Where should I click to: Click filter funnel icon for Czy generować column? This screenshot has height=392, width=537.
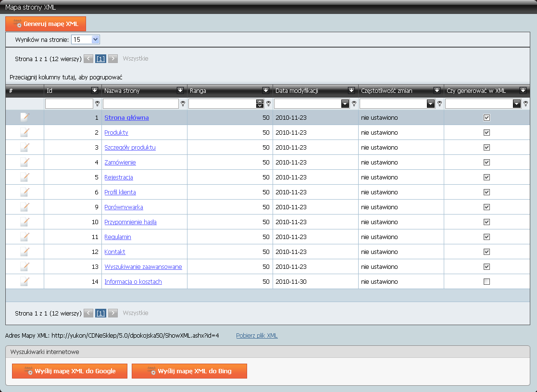coord(525,103)
